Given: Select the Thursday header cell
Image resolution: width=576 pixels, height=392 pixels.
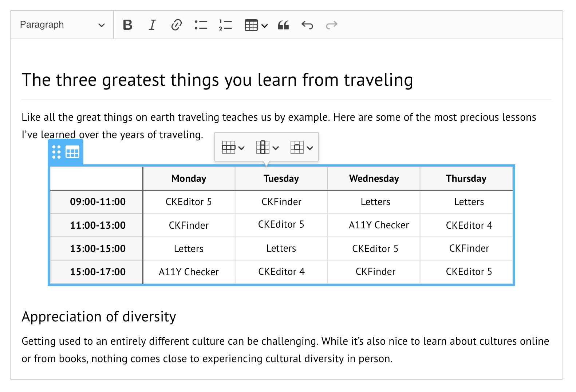Looking at the screenshot, I should pyautogui.click(x=466, y=179).
